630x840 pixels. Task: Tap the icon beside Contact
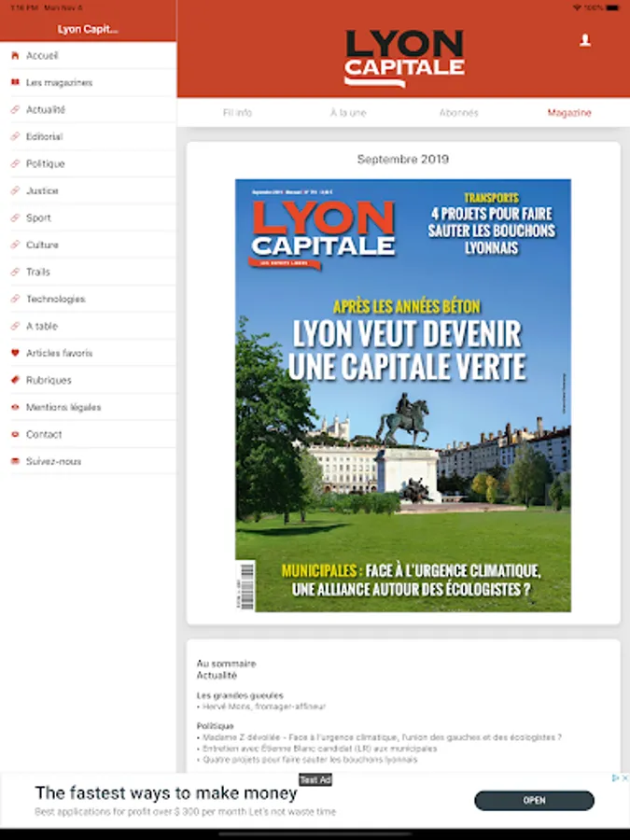click(15, 434)
